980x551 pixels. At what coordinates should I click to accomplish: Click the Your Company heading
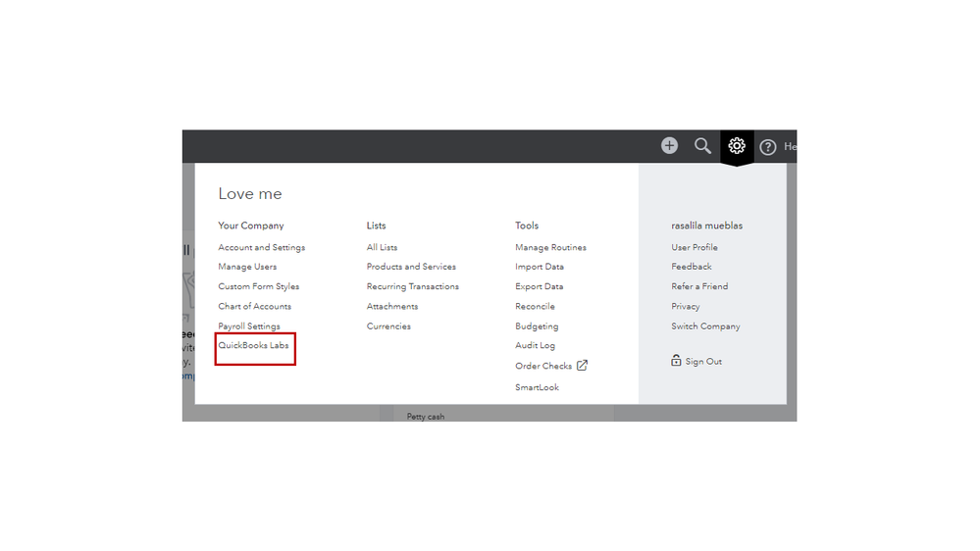[250, 225]
